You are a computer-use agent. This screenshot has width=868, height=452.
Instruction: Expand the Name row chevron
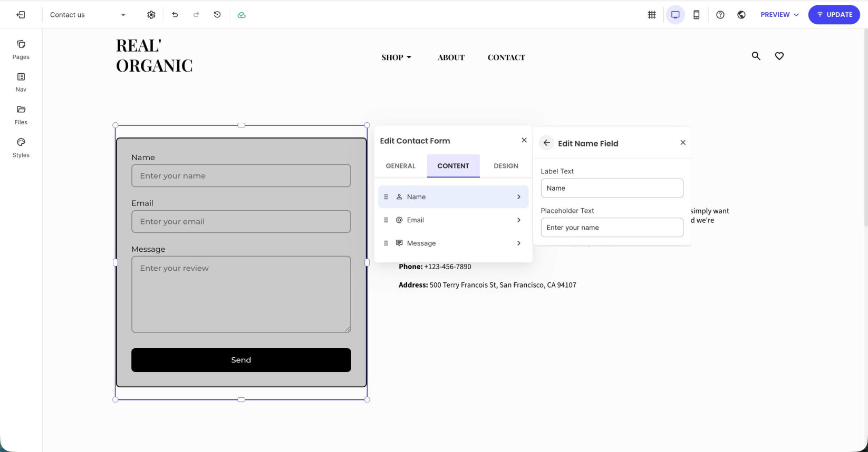[x=519, y=196]
